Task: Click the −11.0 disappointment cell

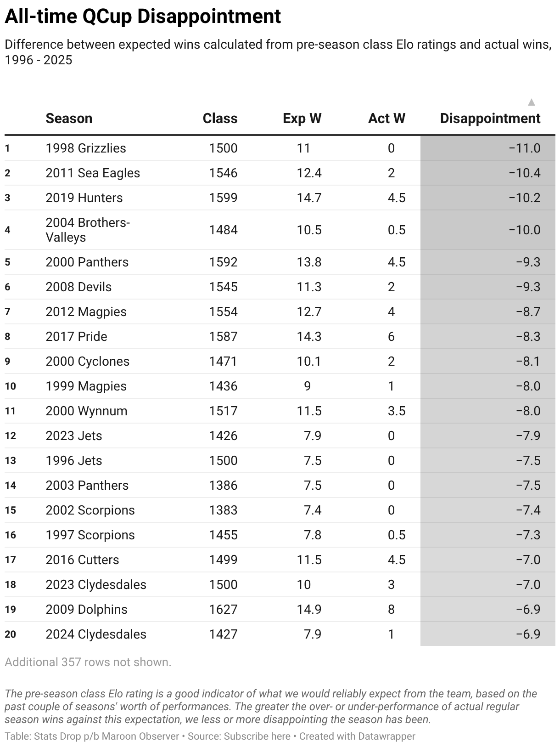Action: coord(525,148)
